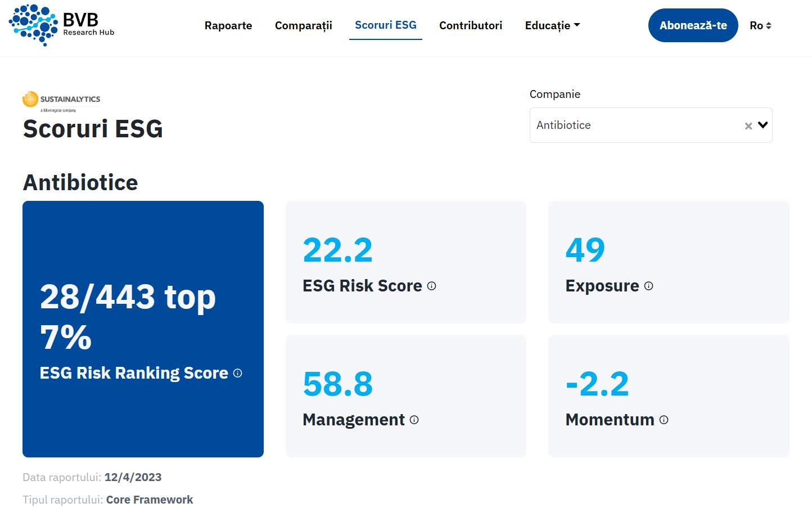Show info icon next to Exposure

[x=648, y=286]
